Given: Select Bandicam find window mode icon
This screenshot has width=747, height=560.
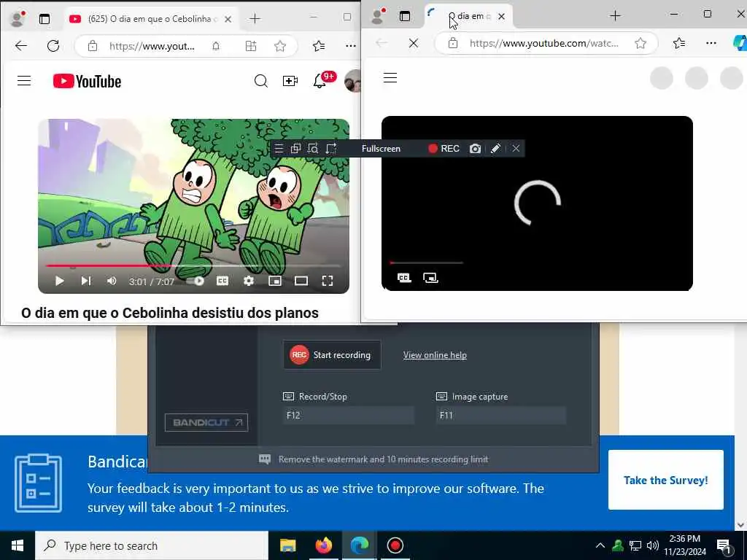Looking at the screenshot, I should [313, 149].
